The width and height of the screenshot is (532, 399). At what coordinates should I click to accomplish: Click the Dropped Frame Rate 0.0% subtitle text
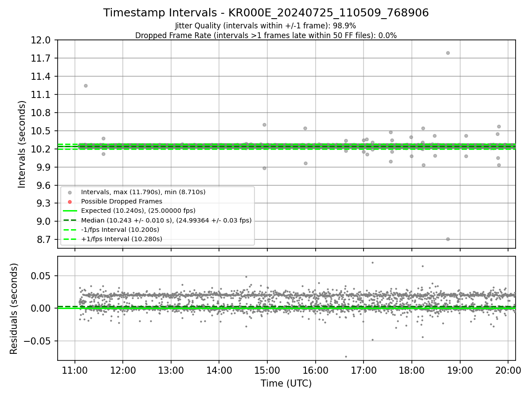266,35
